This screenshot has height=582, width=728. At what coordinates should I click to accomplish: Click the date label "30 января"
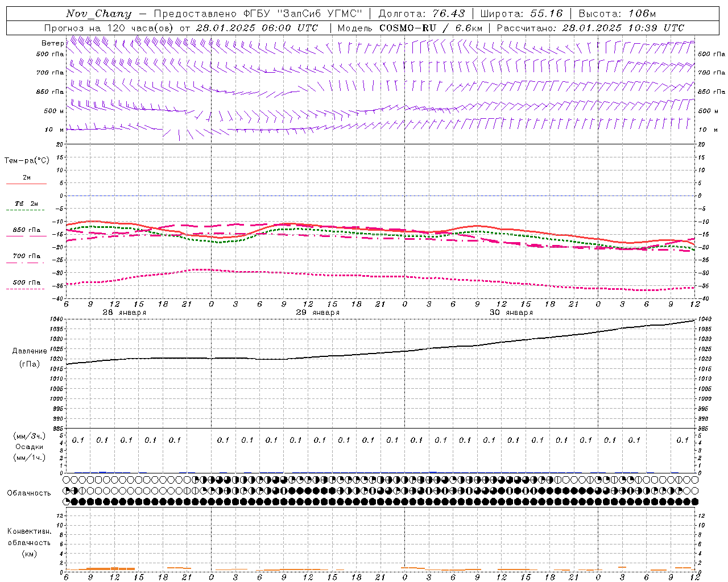511,313
